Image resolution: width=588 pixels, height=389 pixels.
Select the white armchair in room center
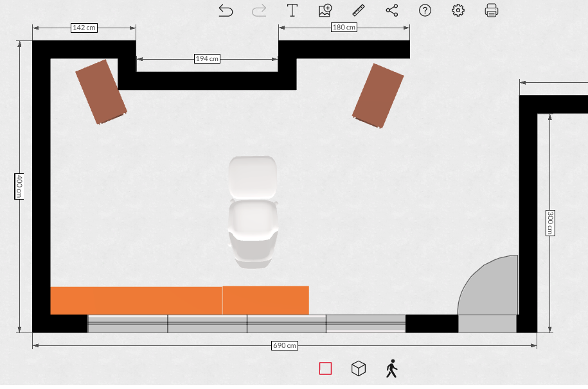tap(253, 212)
